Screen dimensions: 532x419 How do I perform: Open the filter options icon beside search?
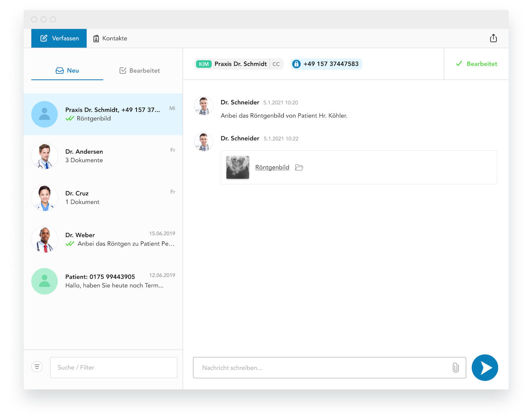pyautogui.click(x=37, y=367)
